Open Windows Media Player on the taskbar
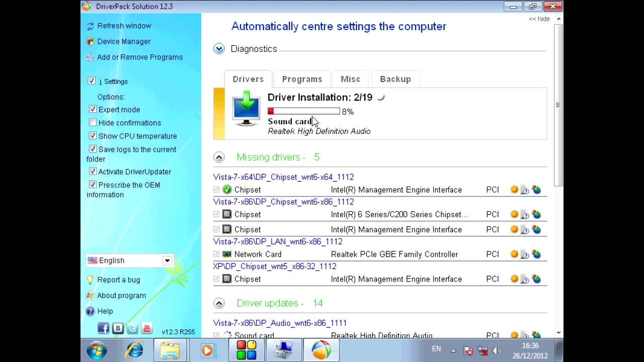 (x=207, y=350)
